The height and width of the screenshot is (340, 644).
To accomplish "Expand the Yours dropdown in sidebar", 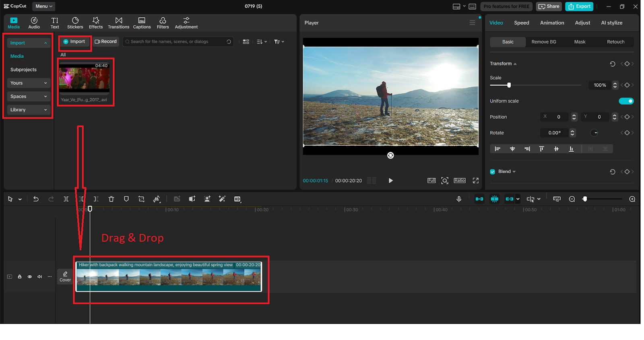I will 28,83.
